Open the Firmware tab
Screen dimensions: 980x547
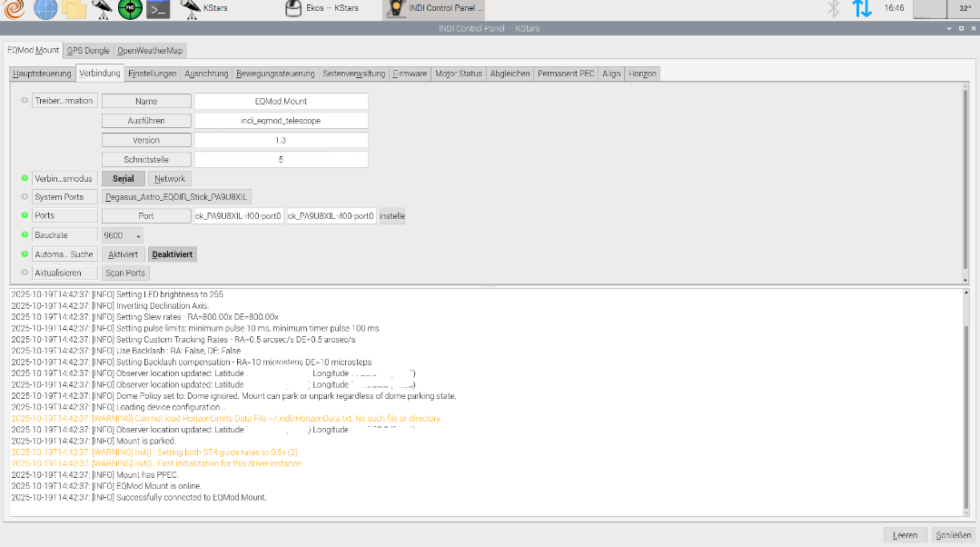pyautogui.click(x=410, y=74)
